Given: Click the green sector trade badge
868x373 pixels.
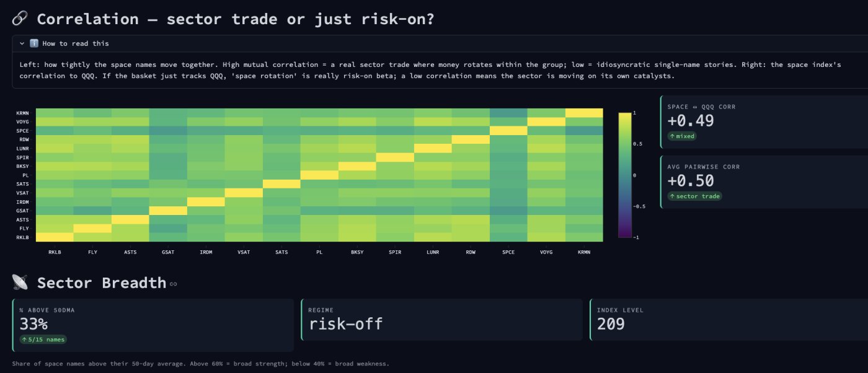Looking at the screenshot, I should [x=695, y=196].
